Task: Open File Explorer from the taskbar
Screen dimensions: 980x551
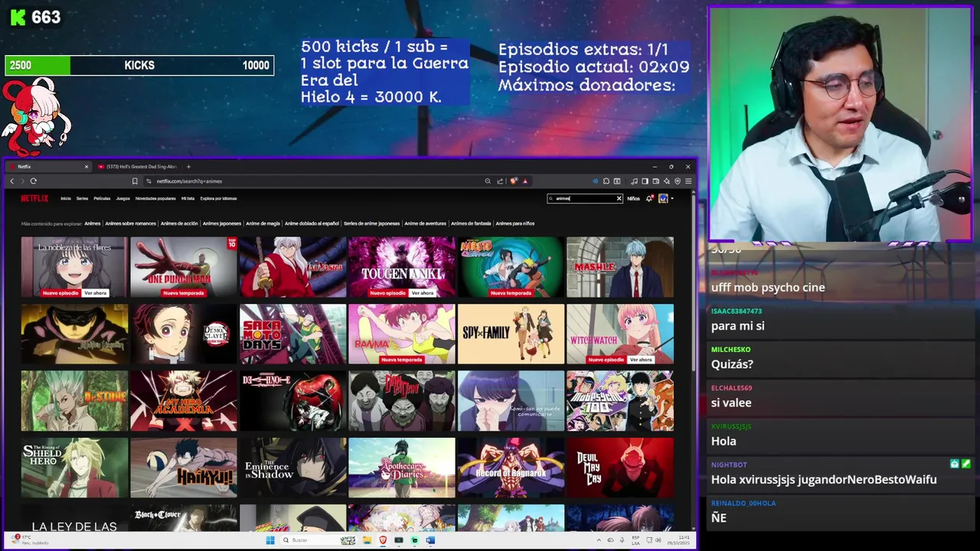Action: tap(367, 540)
